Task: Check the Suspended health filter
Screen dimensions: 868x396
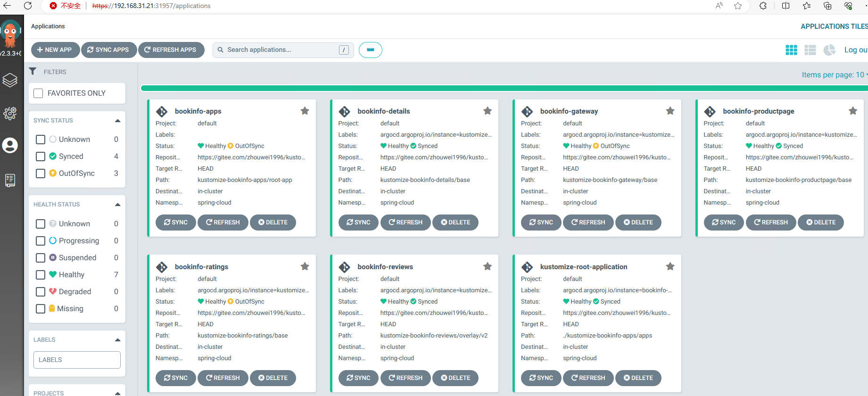Action: pyautogui.click(x=41, y=258)
